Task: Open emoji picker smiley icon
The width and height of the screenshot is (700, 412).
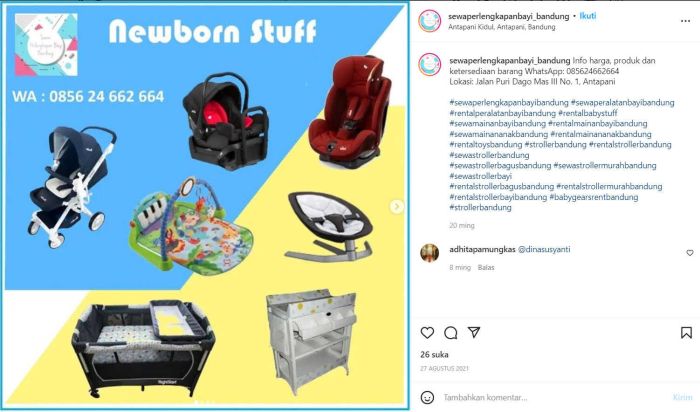Action: [427, 397]
